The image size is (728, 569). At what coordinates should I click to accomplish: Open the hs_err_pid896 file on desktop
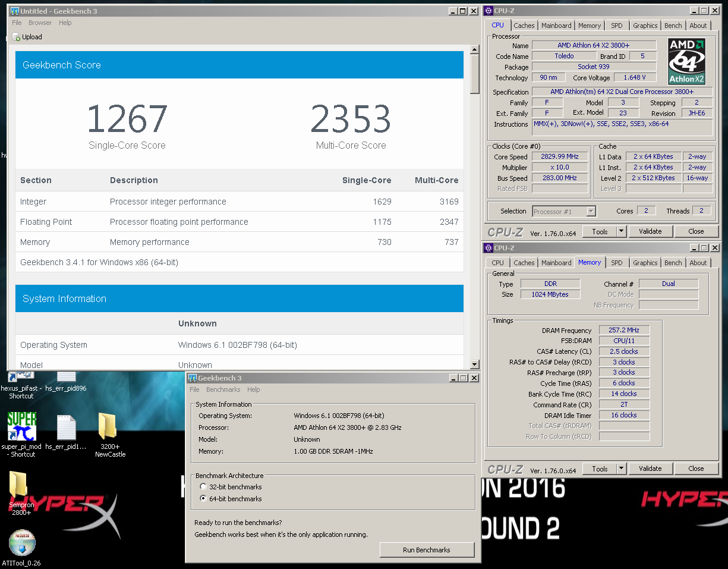(x=66, y=381)
